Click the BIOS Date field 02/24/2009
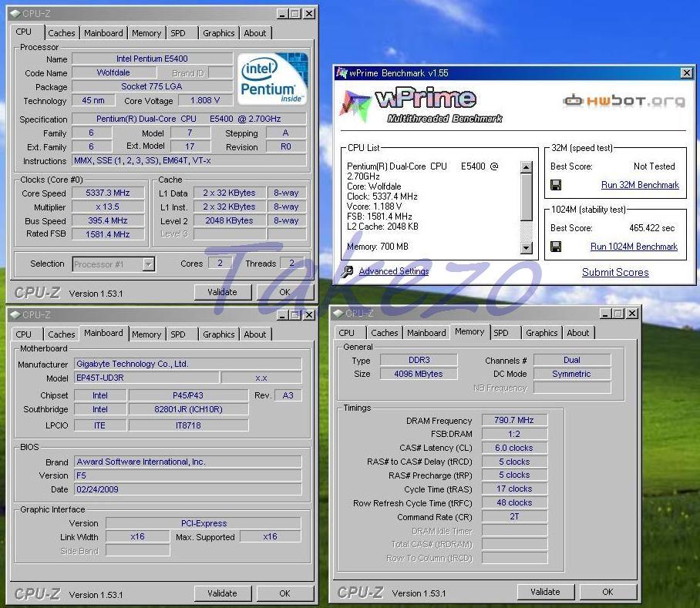Screen dimensions: 700x608 tap(187, 489)
